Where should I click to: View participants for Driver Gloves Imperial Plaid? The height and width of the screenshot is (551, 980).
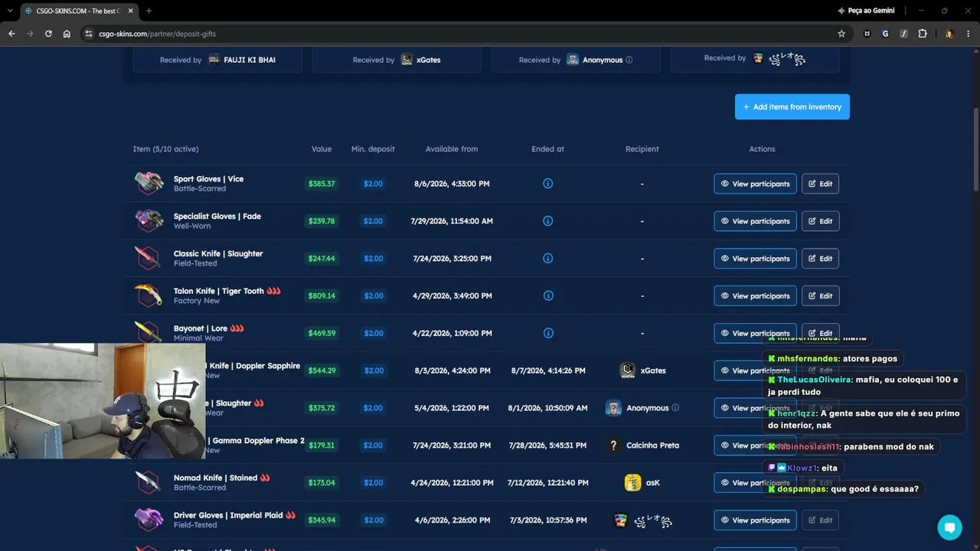point(755,520)
